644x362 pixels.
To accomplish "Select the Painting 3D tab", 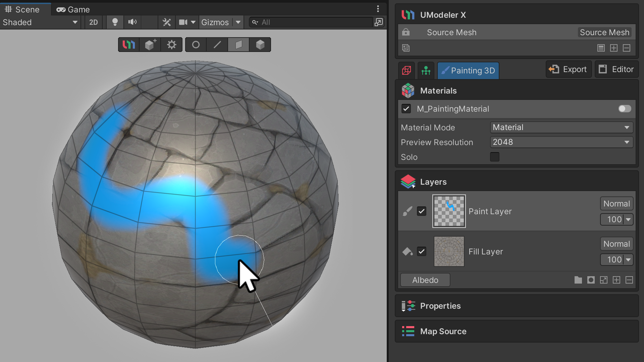I will point(468,70).
